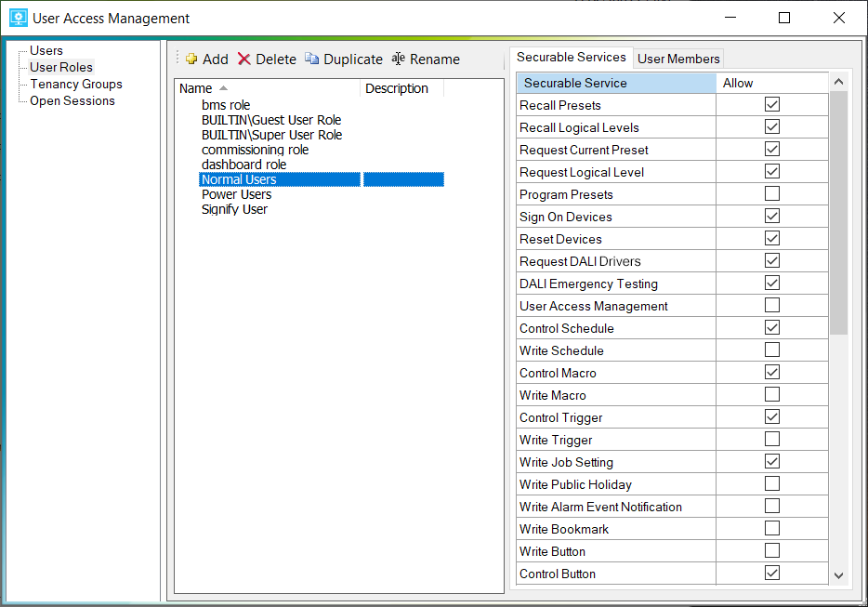Click the red Delete icon

pos(244,59)
